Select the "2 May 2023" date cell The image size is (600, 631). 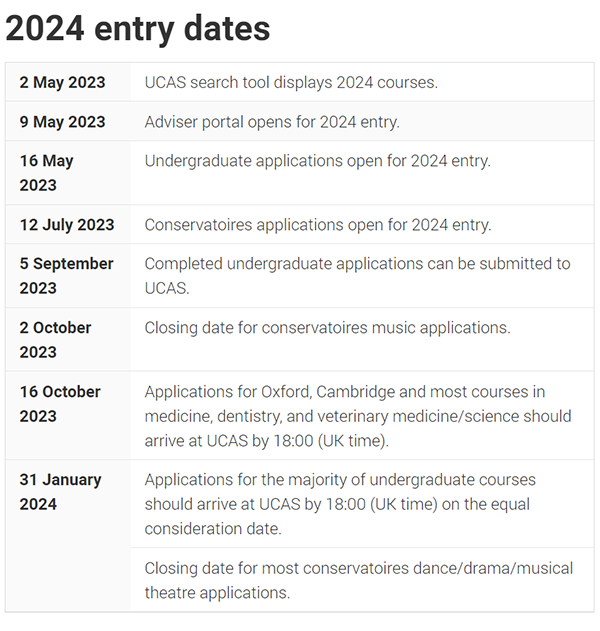point(62,82)
